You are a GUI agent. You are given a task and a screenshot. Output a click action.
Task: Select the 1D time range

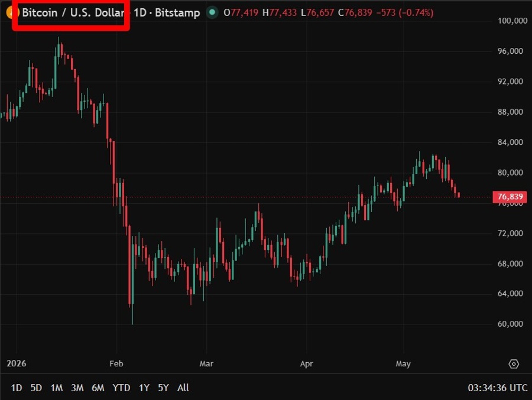17,388
